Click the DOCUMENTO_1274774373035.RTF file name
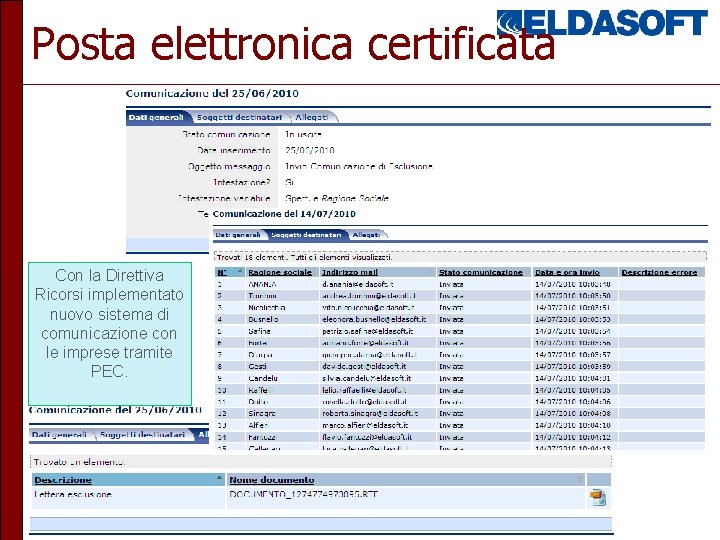This screenshot has height=540, width=720. tap(303, 495)
